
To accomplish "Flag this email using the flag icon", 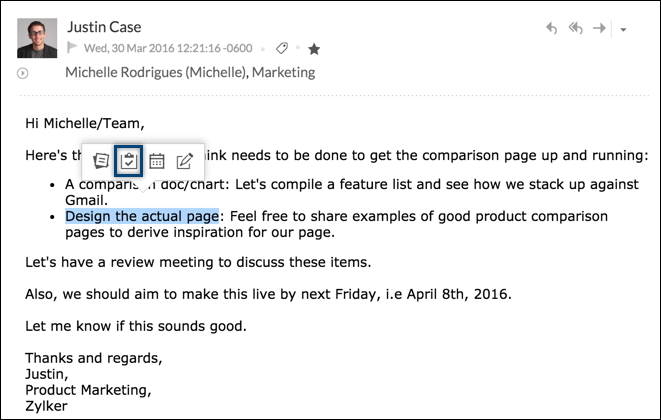I will tap(72, 47).
